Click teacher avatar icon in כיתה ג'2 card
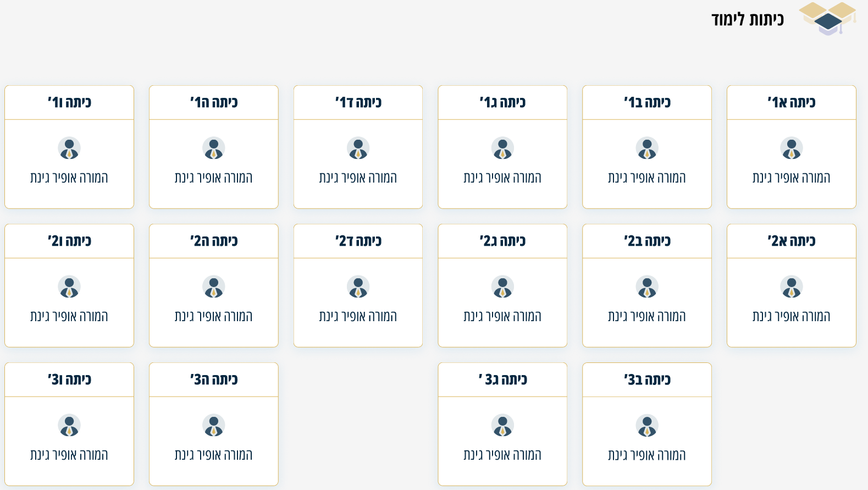Image resolution: width=868 pixels, height=490 pixels. (502, 287)
